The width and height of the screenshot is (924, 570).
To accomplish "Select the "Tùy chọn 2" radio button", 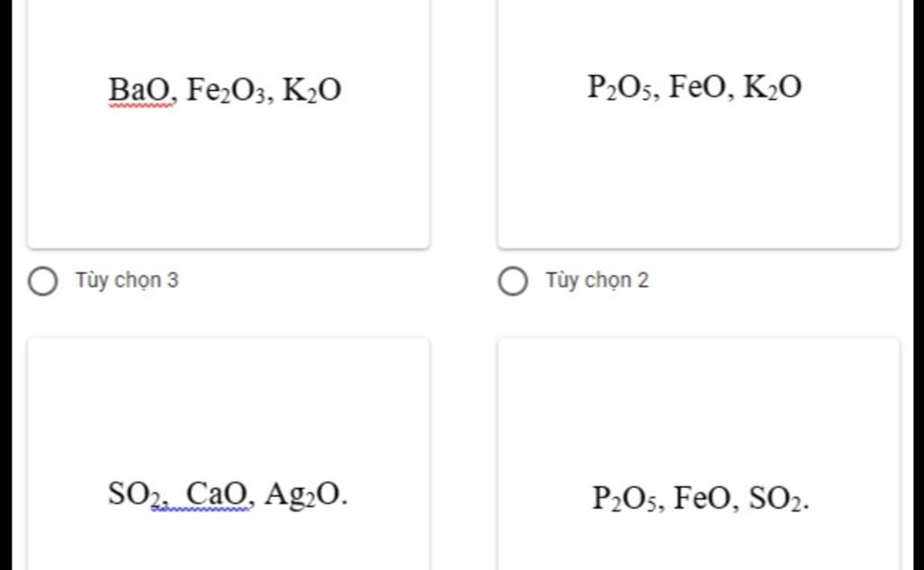I will tap(513, 280).
